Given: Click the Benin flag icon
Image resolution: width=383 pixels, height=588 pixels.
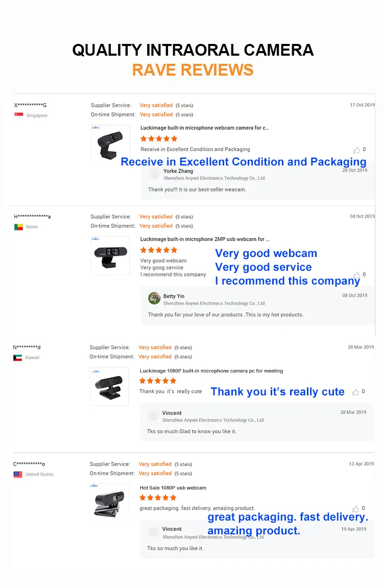Looking at the screenshot, I should click(x=18, y=227).
